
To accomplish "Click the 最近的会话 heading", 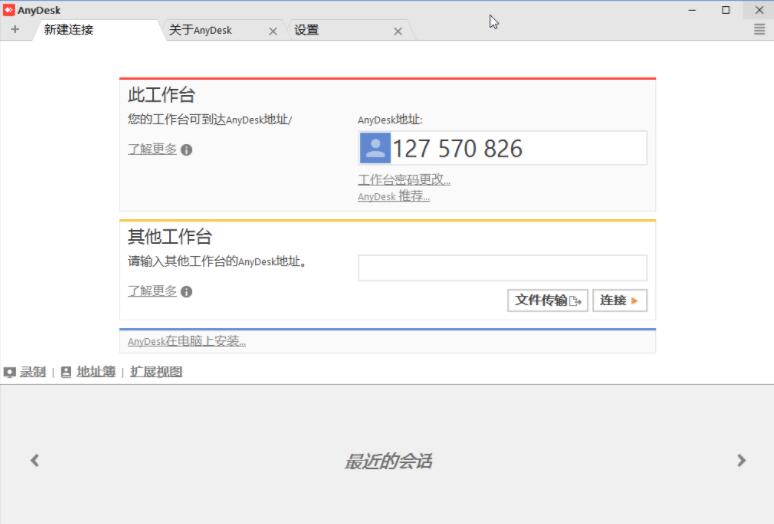I will click(388, 461).
